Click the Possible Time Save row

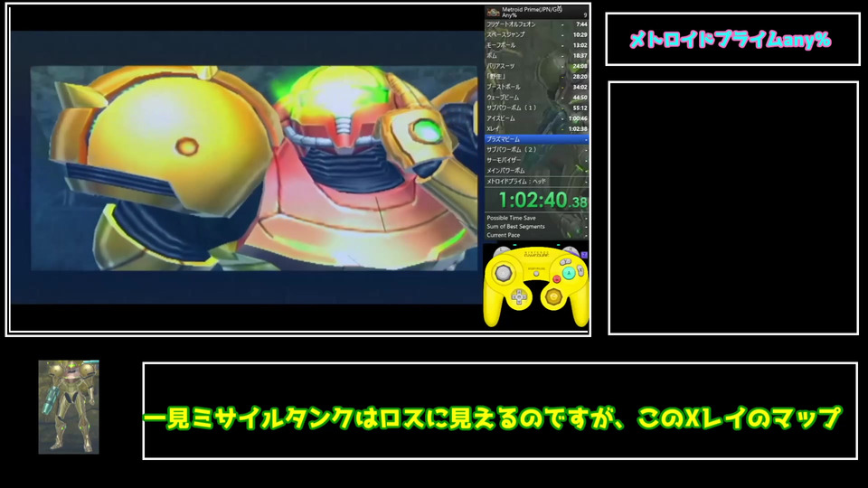pos(536,218)
